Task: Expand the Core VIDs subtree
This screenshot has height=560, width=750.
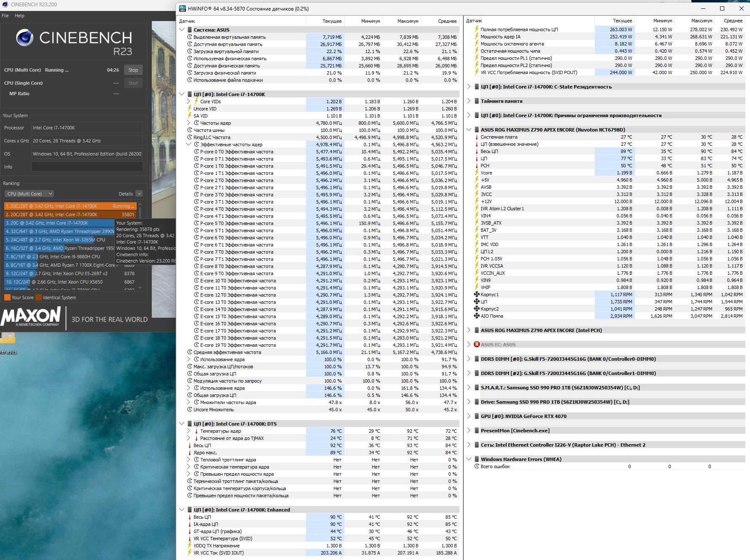Action: point(188,102)
